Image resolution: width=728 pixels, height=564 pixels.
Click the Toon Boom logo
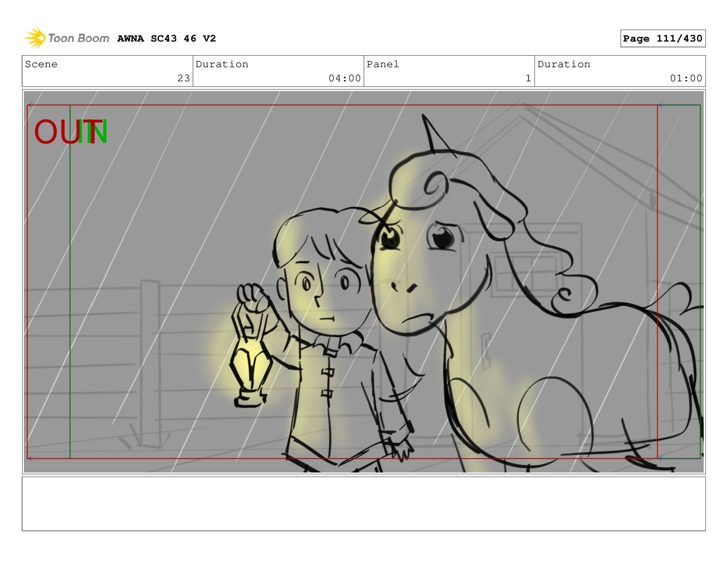click(66, 38)
